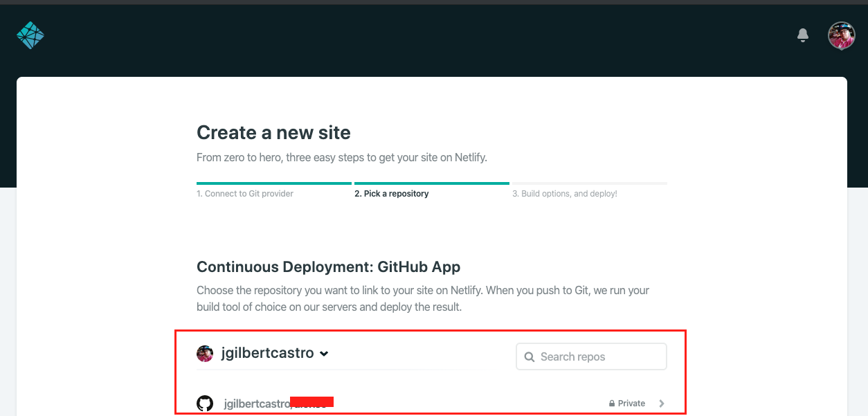Image resolution: width=868 pixels, height=416 pixels.
Task: Click the Continuous Deployment: GitHub App heading
Action: click(x=328, y=266)
